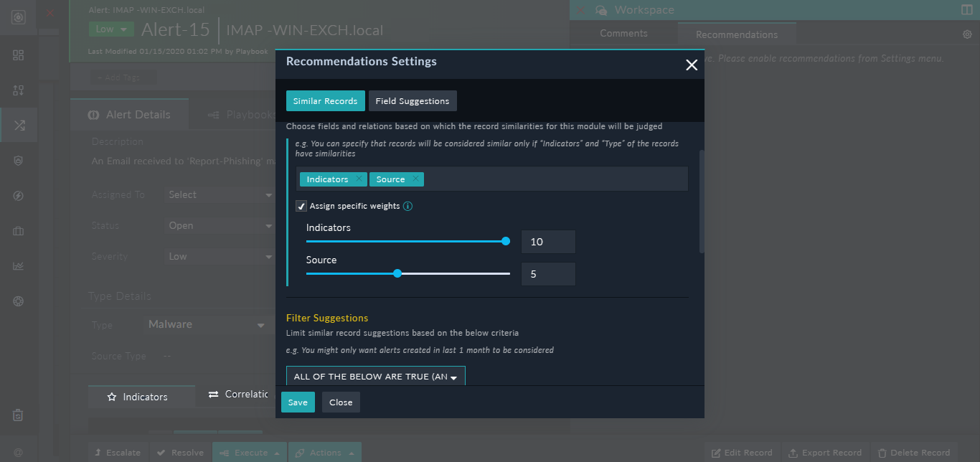This screenshot has width=980, height=462.
Task: Click the Source weight slider handle
Action: [x=397, y=273]
